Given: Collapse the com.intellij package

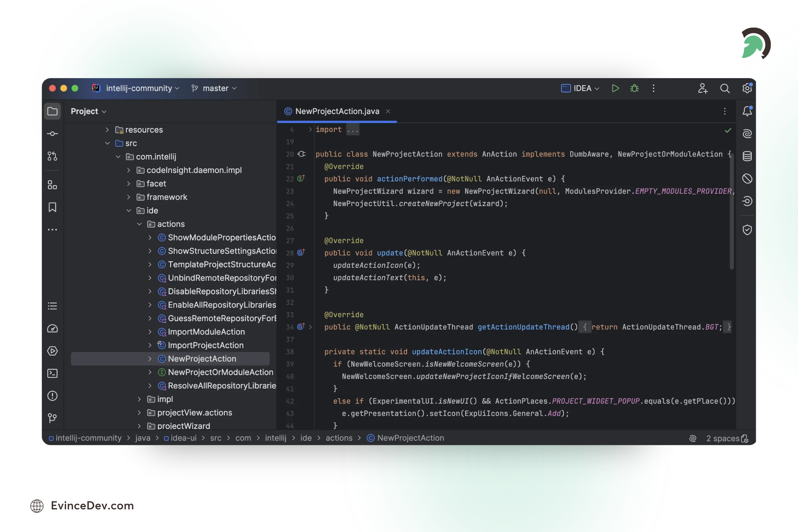Looking at the screenshot, I should (x=118, y=157).
